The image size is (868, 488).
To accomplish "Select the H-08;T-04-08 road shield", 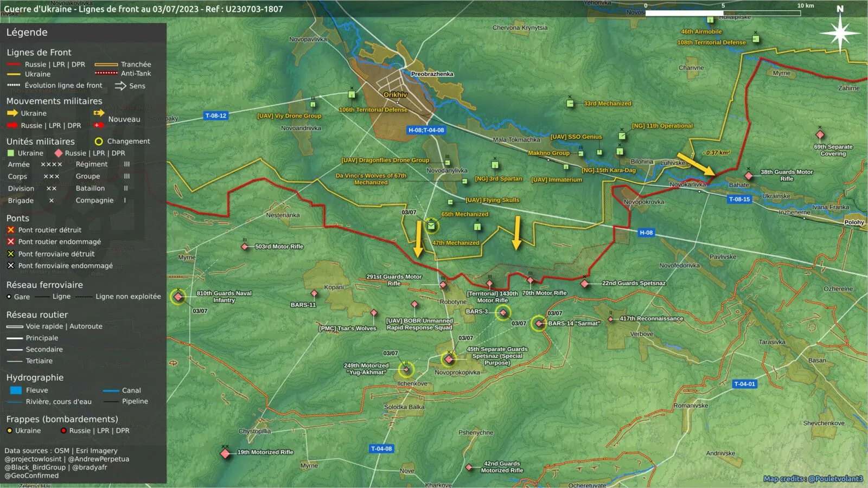I will [426, 130].
